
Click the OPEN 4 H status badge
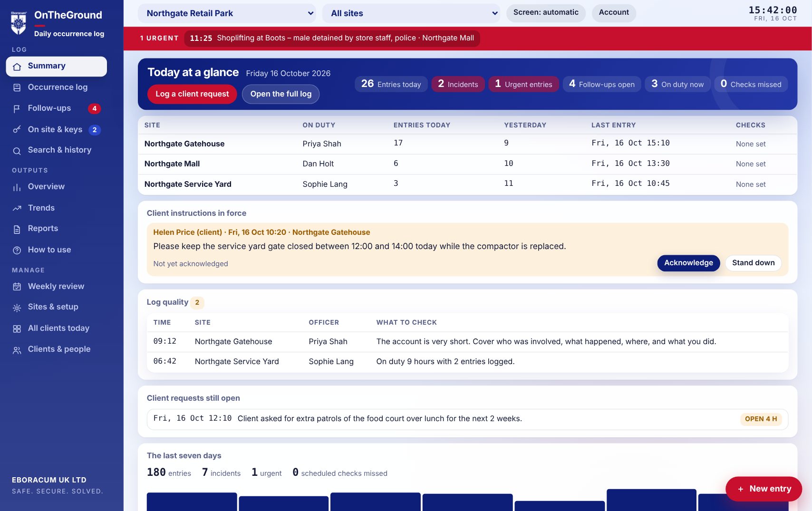[x=761, y=419]
